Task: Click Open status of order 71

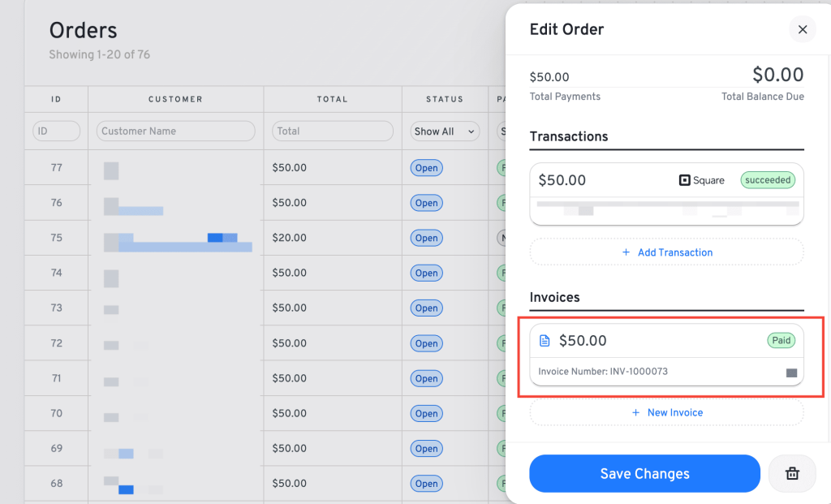Action: point(426,378)
